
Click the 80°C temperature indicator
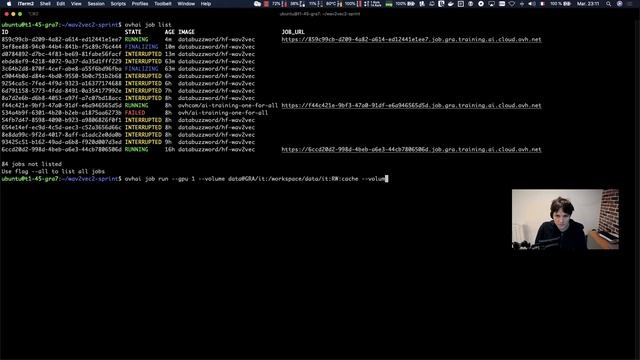tap(334, 4)
